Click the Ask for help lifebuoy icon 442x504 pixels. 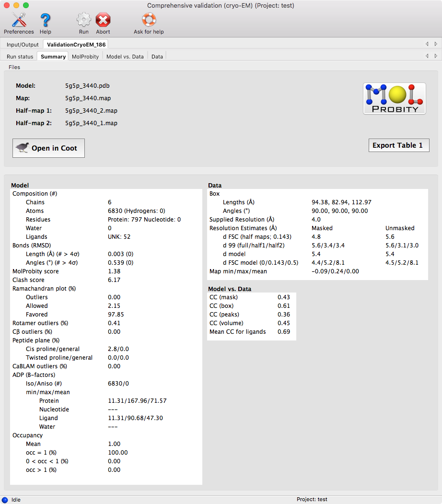(149, 21)
